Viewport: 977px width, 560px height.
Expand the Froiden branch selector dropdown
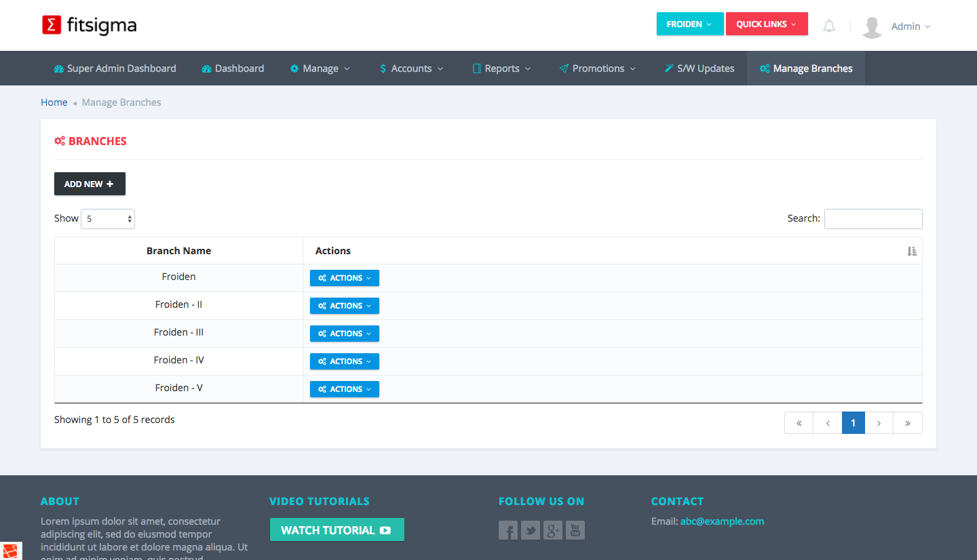pos(690,24)
